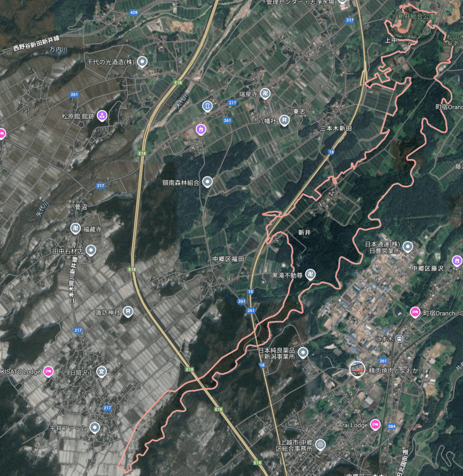This screenshot has width=463, height=476.
Task: Click the 田中石材店 location pin
Action: [91, 251]
